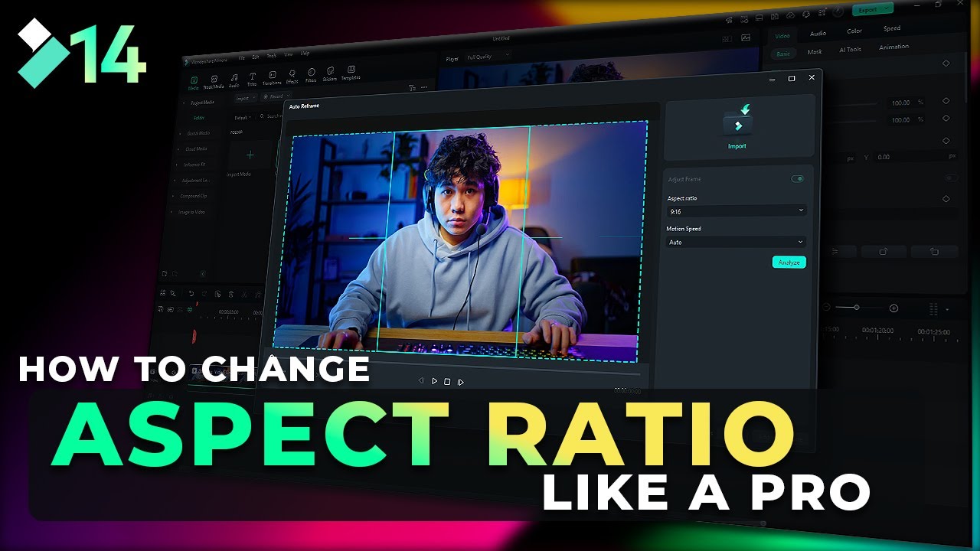Select the Mask sub-tab
The image size is (980, 551).
tap(815, 52)
